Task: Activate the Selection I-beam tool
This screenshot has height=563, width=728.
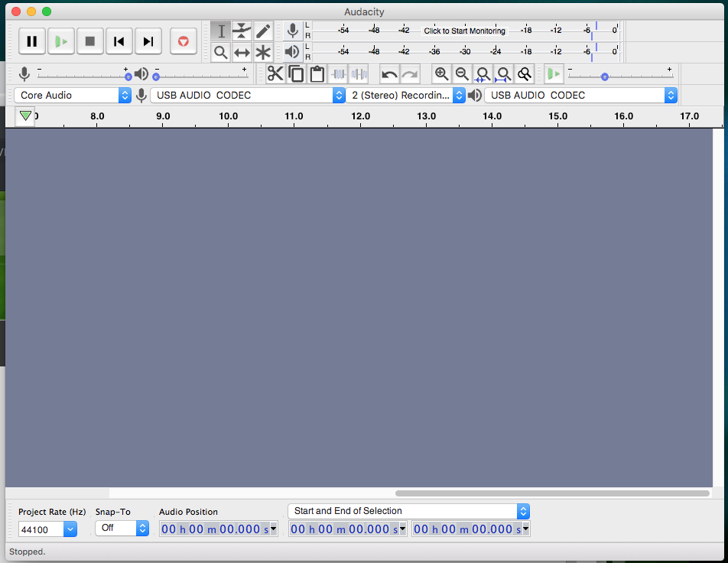Action: click(x=221, y=31)
